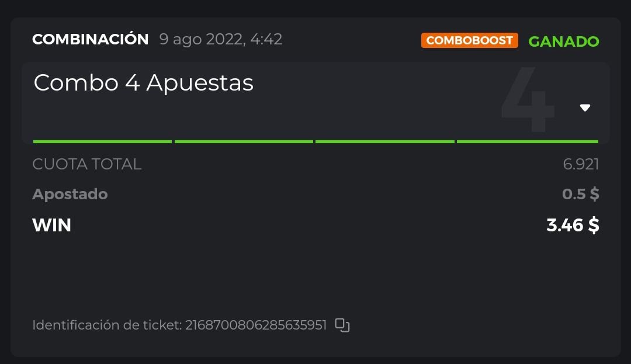Click the first green progress segment
The height and width of the screenshot is (364, 631).
(102, 141)
